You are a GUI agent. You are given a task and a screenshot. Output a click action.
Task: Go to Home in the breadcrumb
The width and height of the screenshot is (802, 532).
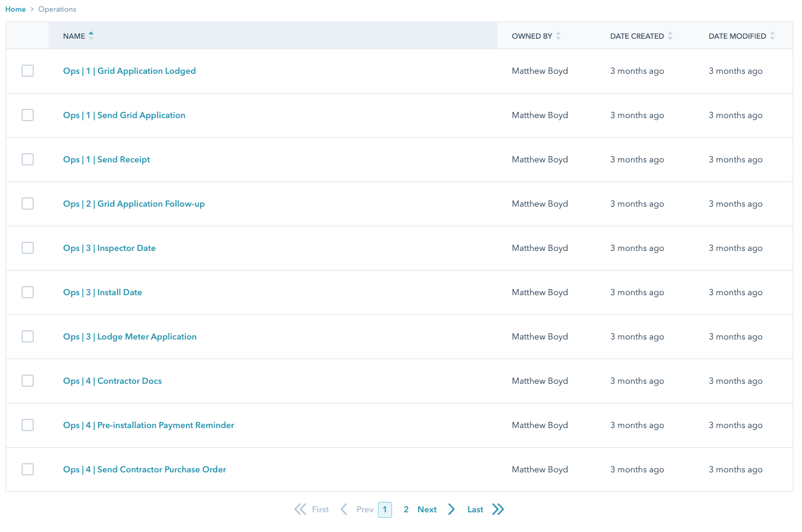pos(15,9)
